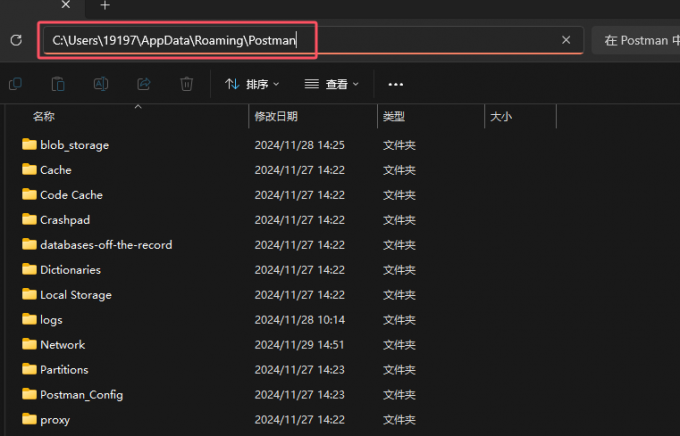Click the modified date of Partitions row
Viewport: 680px width, 436px height.
[300, 370]
